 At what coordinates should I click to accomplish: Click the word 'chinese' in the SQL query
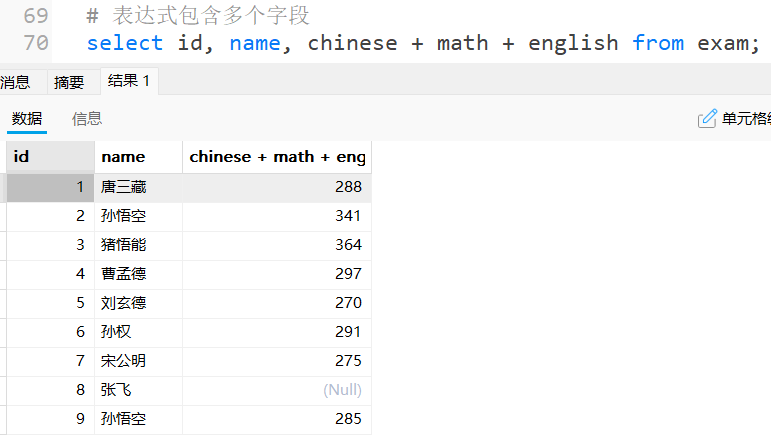tap(353, 43)
